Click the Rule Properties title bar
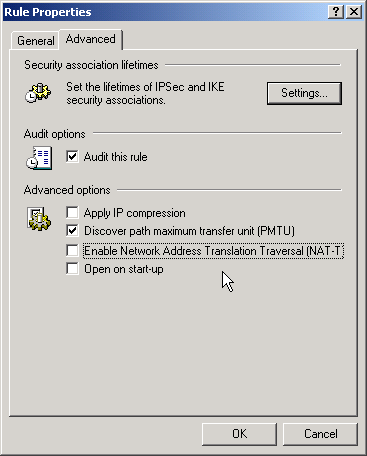This screenshot has width=367, height=456. tap(165, 12)
